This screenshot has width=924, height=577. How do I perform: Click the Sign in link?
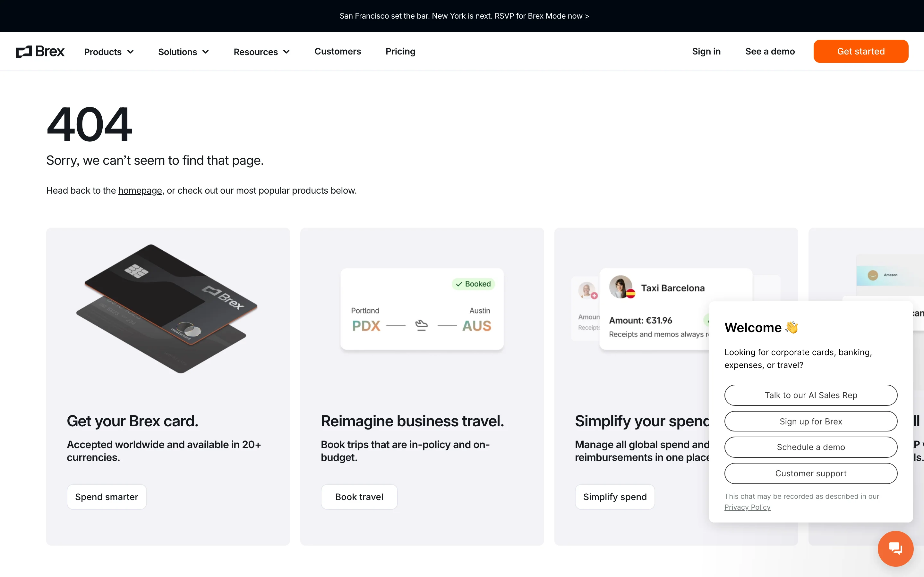point(706,51)
